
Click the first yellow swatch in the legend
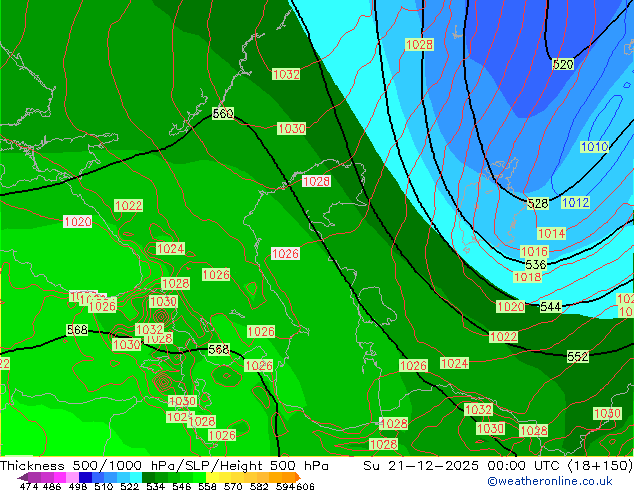point(212,477)
